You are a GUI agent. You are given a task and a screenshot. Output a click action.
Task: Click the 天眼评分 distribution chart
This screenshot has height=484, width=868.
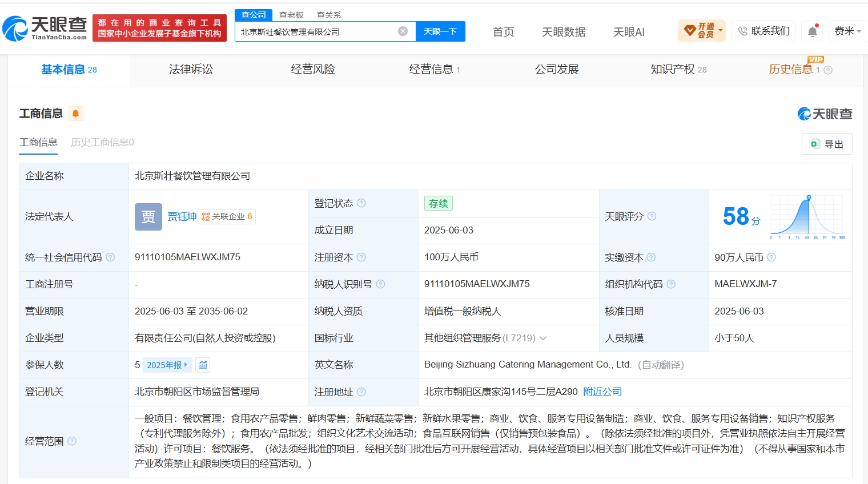pos(807,217)
